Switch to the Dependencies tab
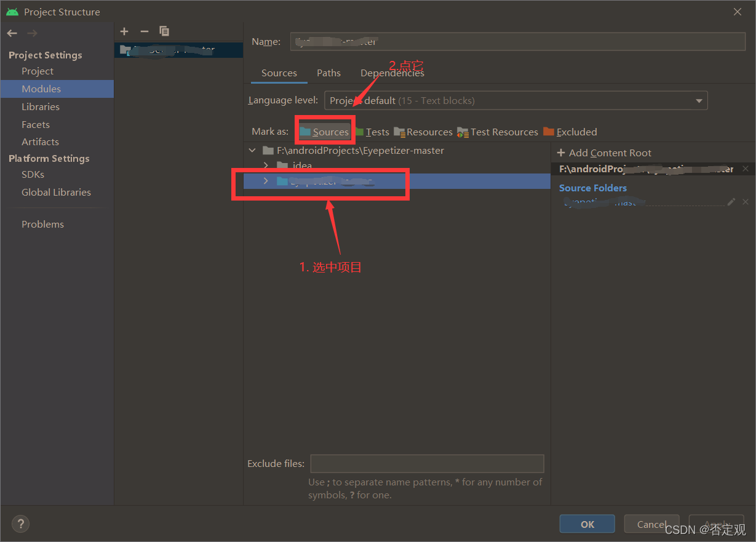 [392, 73]
